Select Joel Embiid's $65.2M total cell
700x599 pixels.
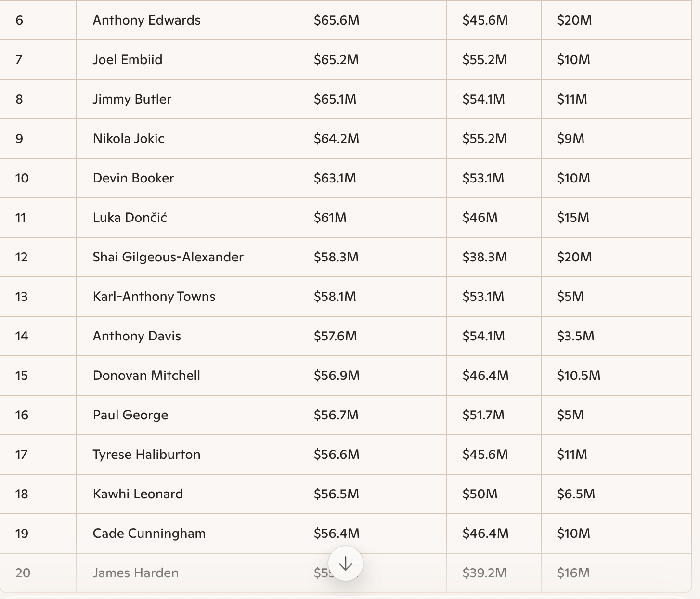pos(336,60)
